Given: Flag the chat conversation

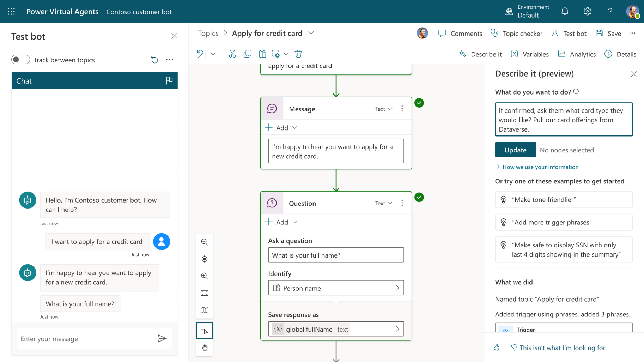Looking at the screenshot, I should (169, 81).
